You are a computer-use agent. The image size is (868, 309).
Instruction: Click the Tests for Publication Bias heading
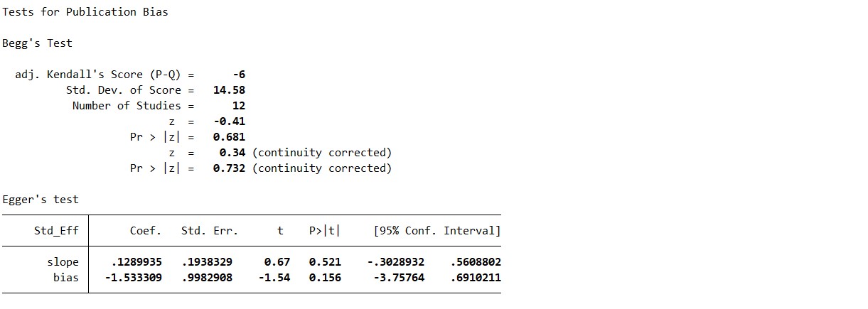click(x=85, y=12)
